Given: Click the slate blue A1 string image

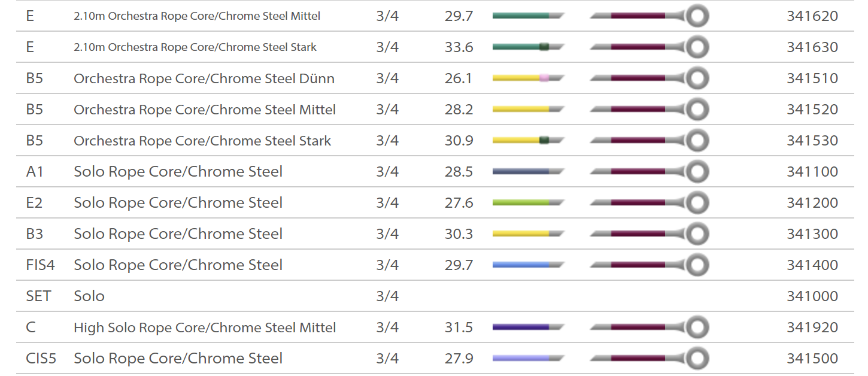Looking at the screenshot, I should pos(527,172).
